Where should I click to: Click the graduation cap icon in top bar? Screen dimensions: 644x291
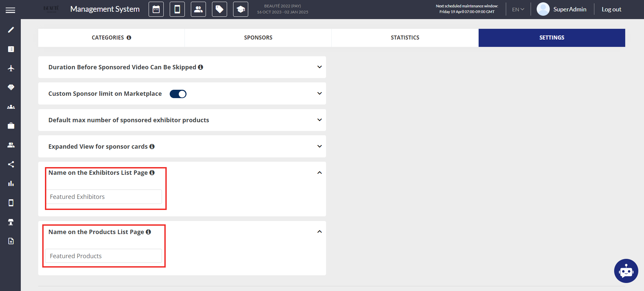[x=241, y=9]
